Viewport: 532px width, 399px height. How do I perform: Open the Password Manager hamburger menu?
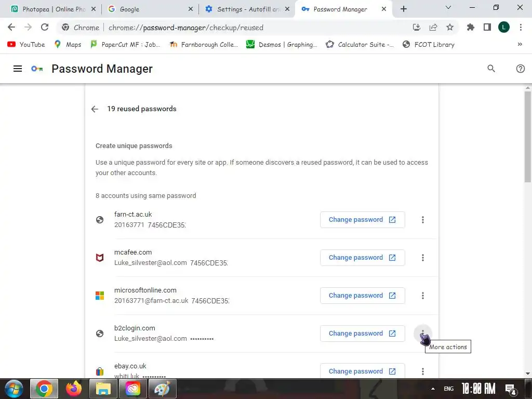click(18, 69)
